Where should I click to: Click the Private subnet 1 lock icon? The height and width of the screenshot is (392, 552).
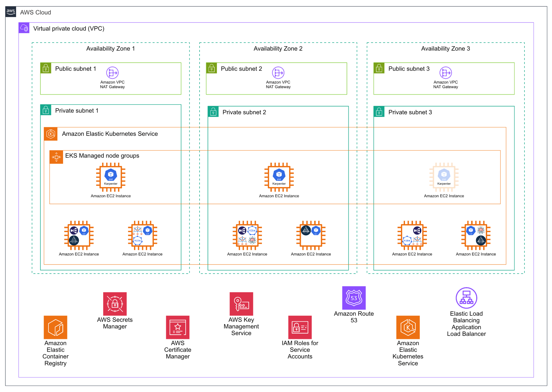point(46,110)
